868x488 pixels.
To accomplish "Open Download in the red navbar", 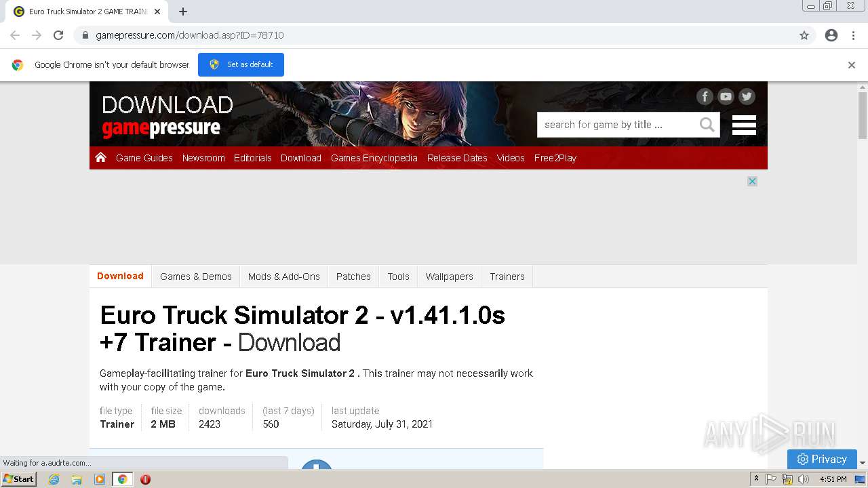I will pos(301,158).
